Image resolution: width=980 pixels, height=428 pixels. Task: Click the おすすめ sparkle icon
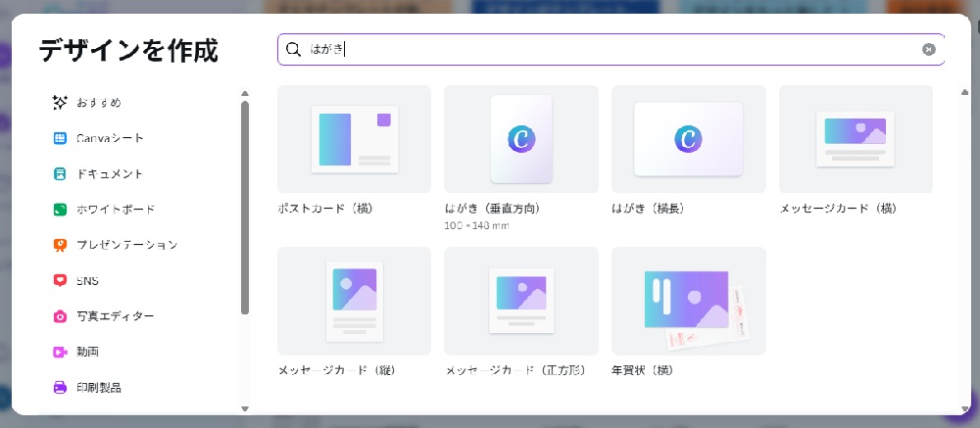coord(60,103)
